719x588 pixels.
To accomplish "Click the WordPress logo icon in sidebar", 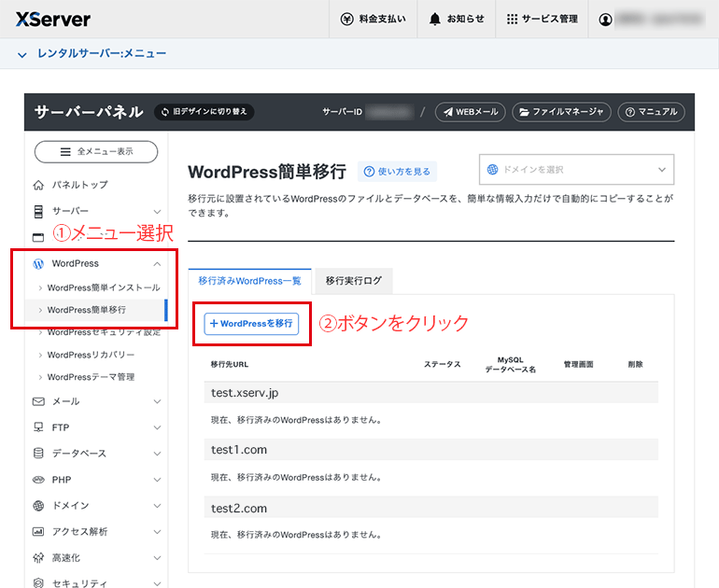I will pyautogui.click(x=38, y=263).
